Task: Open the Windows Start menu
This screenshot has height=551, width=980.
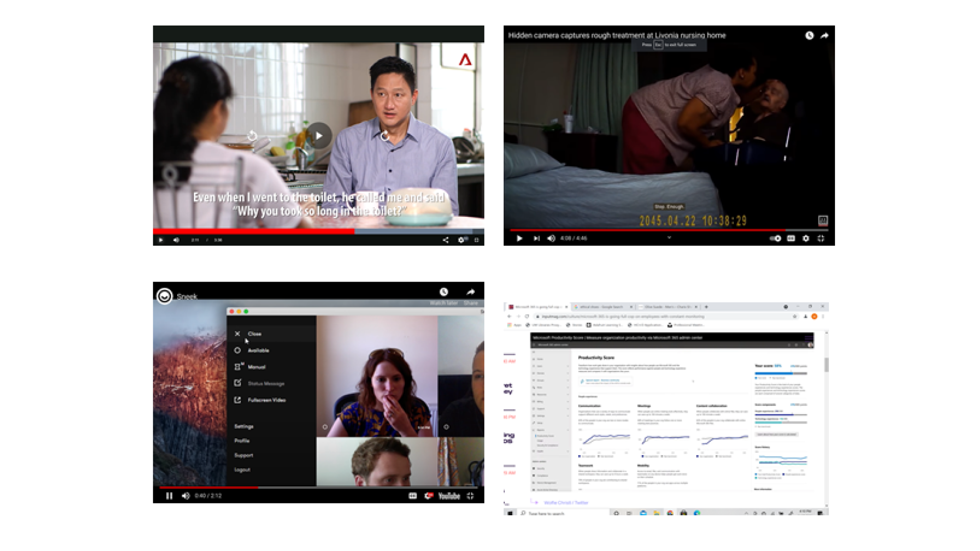Action: click(510, 513)
